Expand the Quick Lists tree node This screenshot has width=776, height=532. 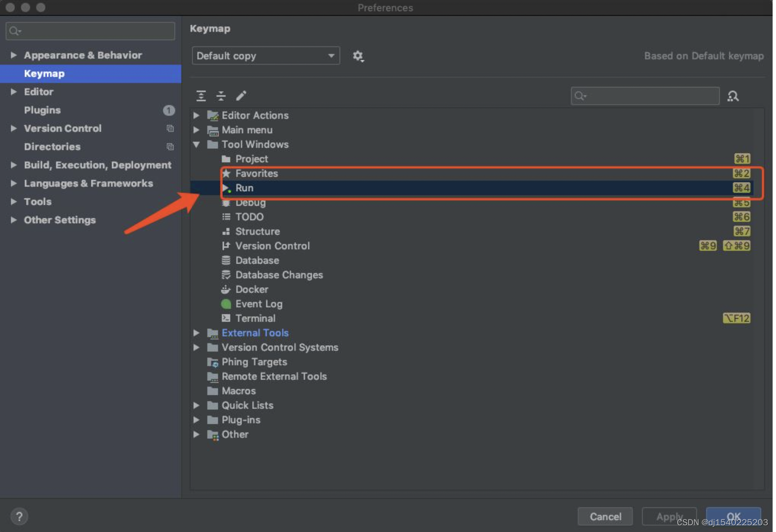[x=197, y=406]
